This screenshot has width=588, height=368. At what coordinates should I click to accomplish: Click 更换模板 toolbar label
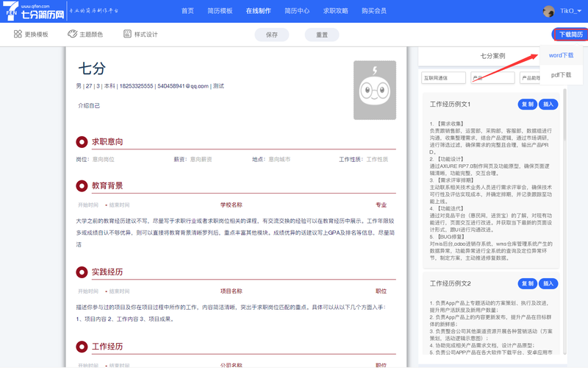(x=36, y=35)
